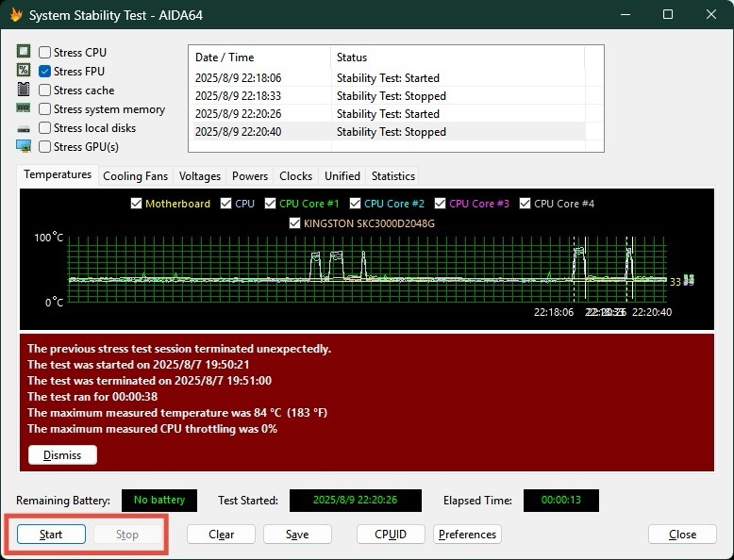Screen dimensions: 734x560
Task: Check the Stress local disks option
Action: pyautogui.click(x=44, y=127)
